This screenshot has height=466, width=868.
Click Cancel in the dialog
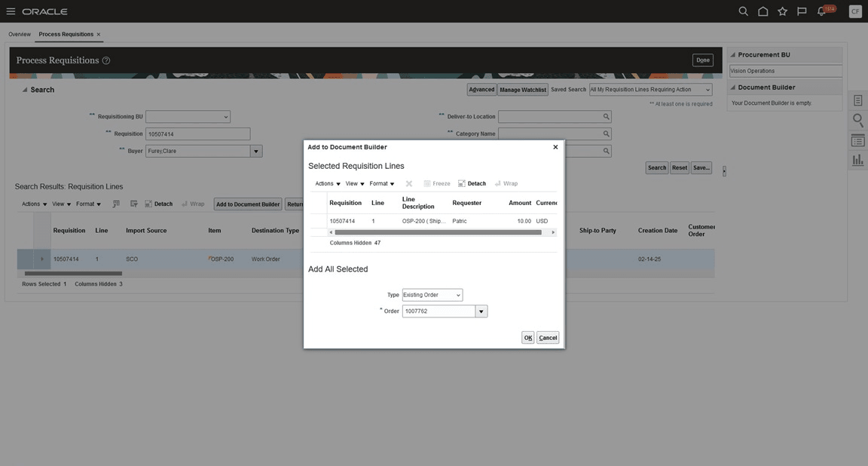[548, 338]
